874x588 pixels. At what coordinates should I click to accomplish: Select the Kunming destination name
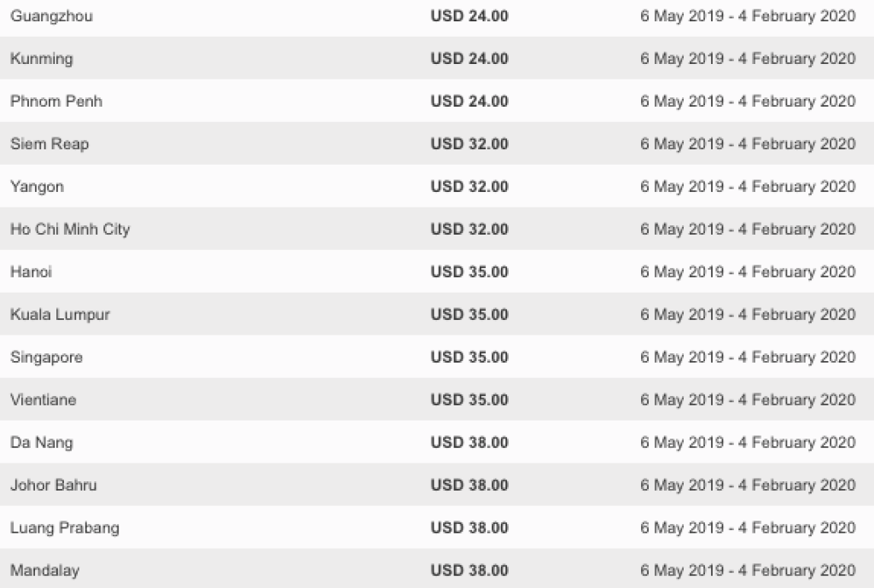click(x=42, y=59)
